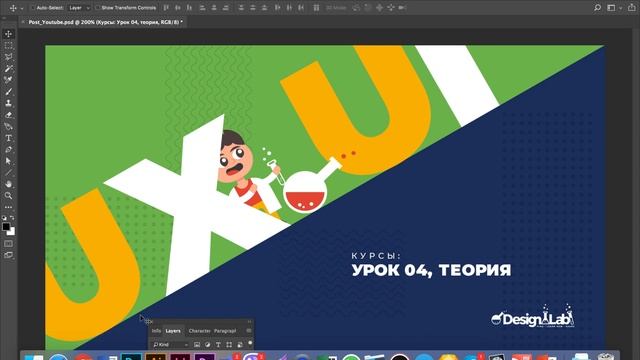The height and width of the screenshot is (360, 640).
Task: Filter layers by adjustment layers icon
Action: click(207, 345)
